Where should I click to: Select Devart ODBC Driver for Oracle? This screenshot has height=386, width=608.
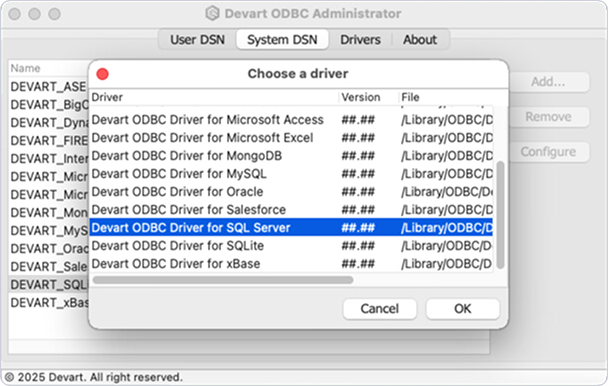point(291,192)
